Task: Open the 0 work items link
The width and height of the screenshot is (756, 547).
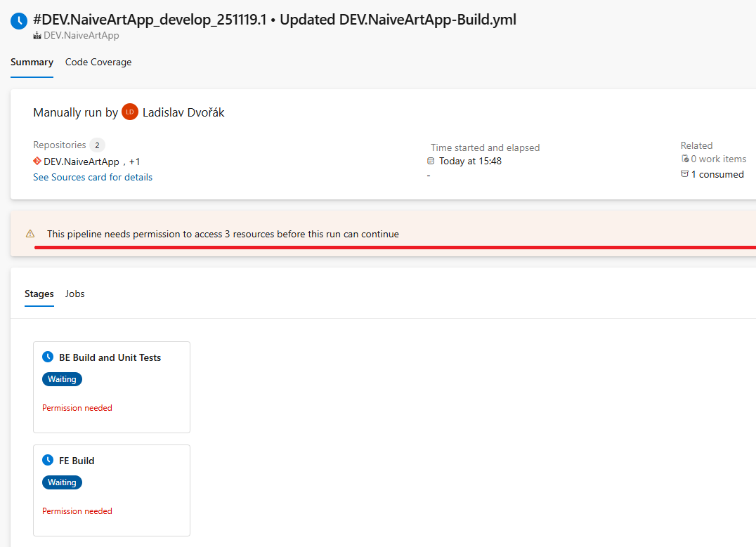Action: [x=718, y=159]
